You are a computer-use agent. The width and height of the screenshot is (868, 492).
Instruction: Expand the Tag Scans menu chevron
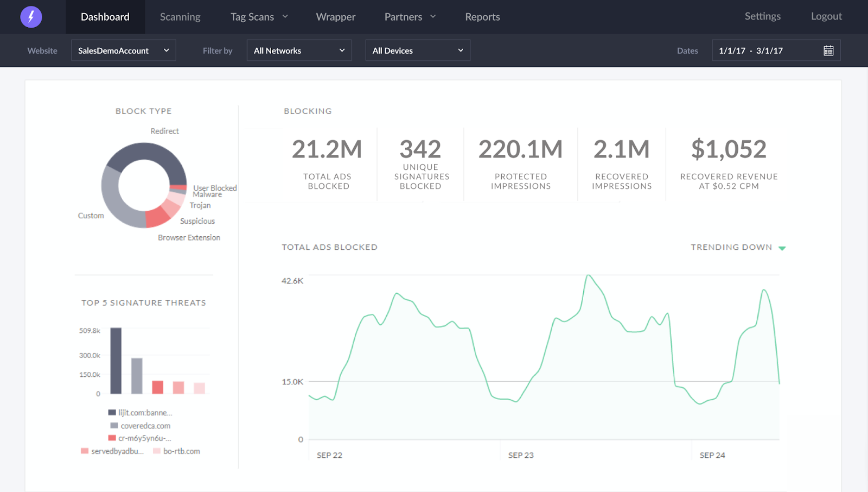coord(285,17)
